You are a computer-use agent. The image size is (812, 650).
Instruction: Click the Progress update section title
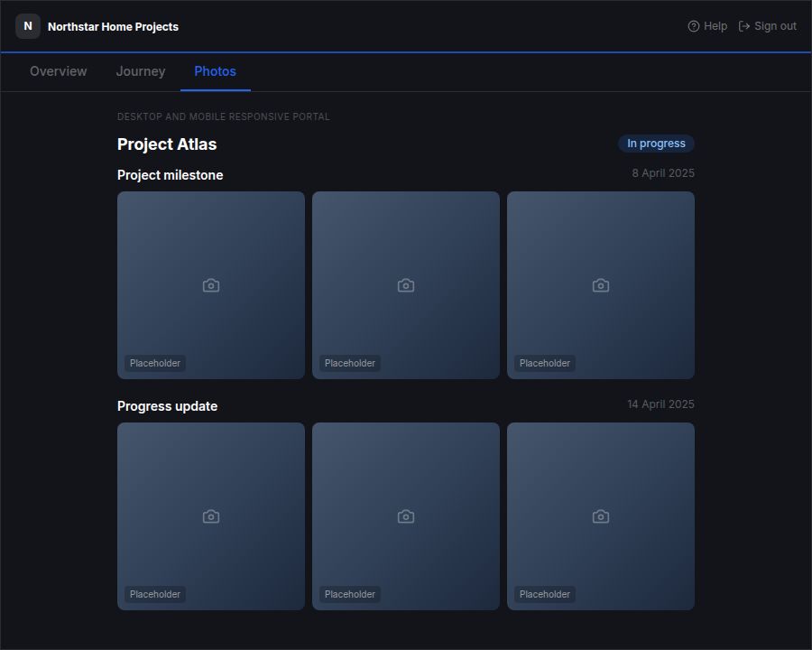point(167,406)
